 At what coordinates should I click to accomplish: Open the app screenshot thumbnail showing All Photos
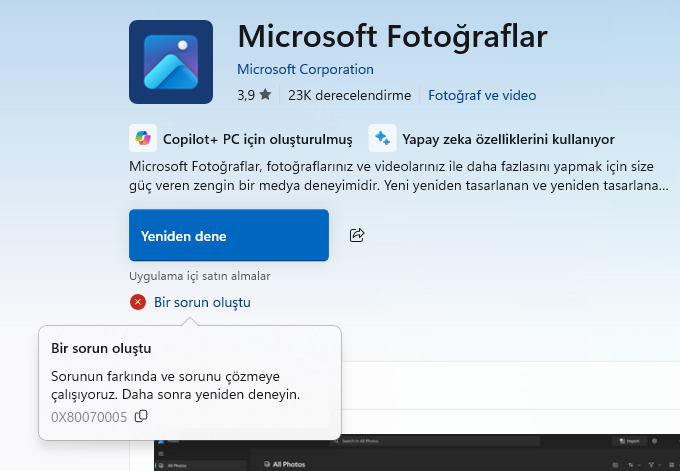(x=417, y=452)
